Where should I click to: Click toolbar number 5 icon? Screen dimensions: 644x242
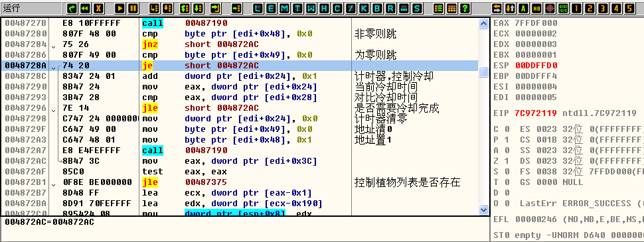tap(629, 8)
